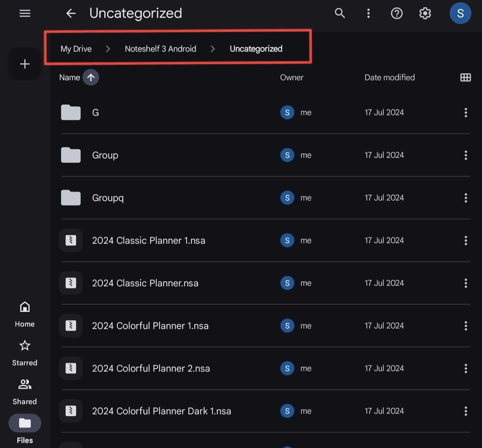Open more options for 2024 Colorful Planner Dark 1.nsa
Screen dimensions: 482x448
(x=465, y=411)
